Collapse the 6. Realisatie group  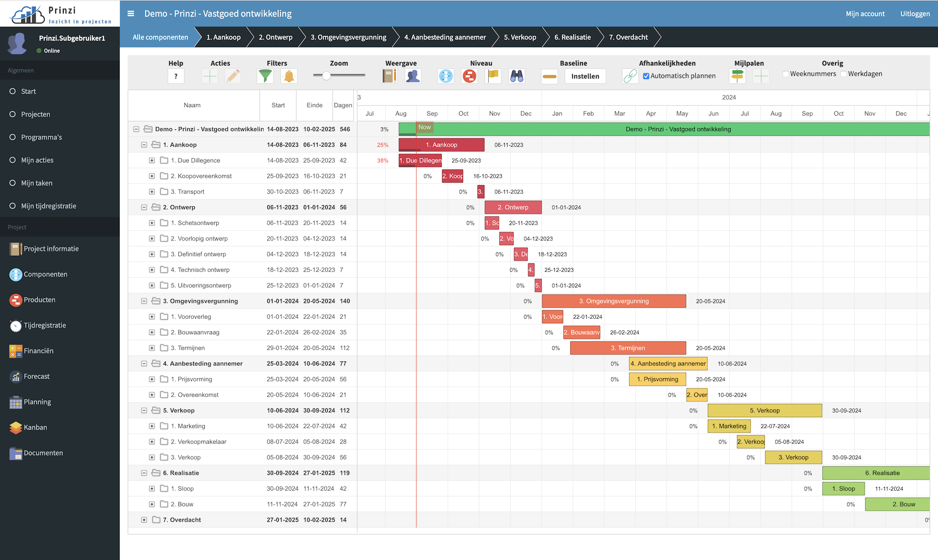[x=144, y=473]
